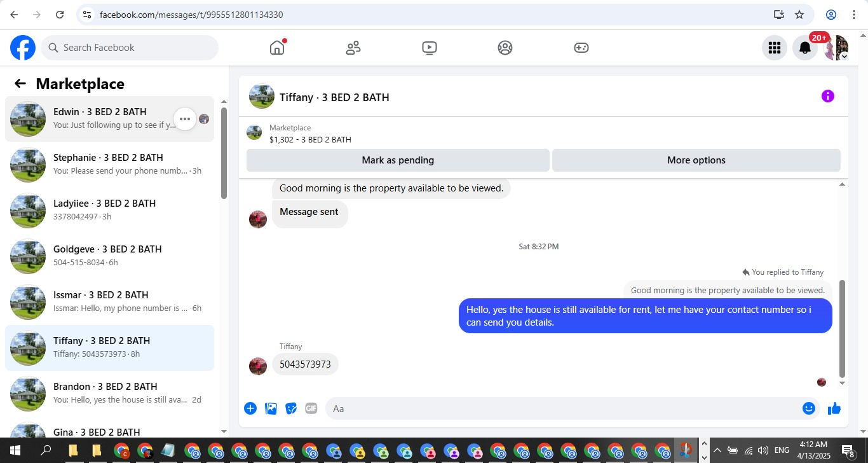
Task: Open the Gaming controller icon
Action: pyautogui.click(x=581, y=48)
